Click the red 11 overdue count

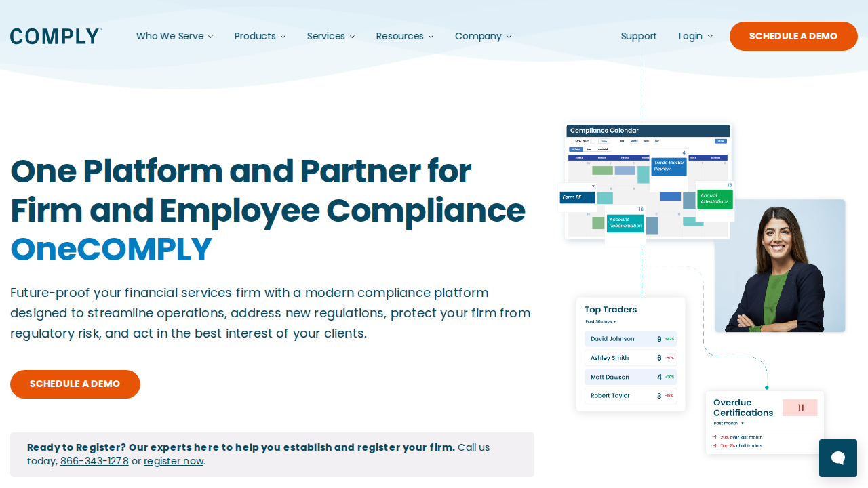click(x=800, y=407)
